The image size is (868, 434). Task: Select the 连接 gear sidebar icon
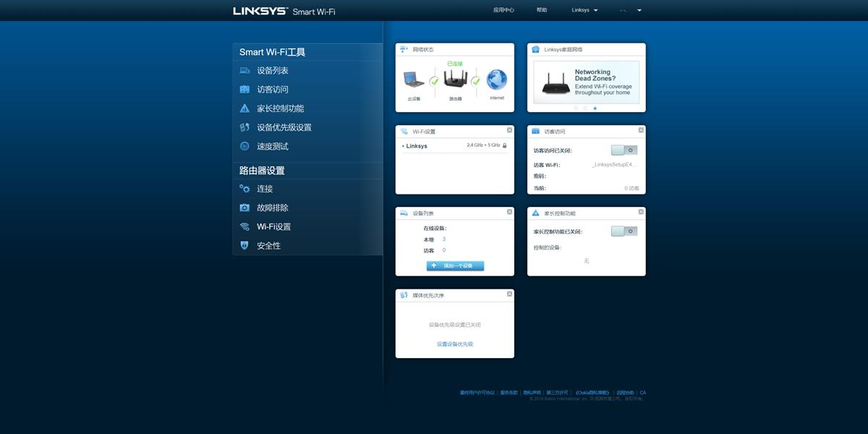(244, 189)
